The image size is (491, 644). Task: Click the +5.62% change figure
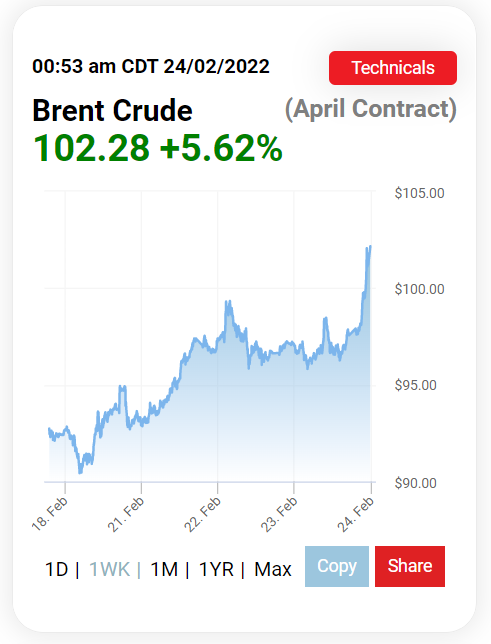pos(221,148)
